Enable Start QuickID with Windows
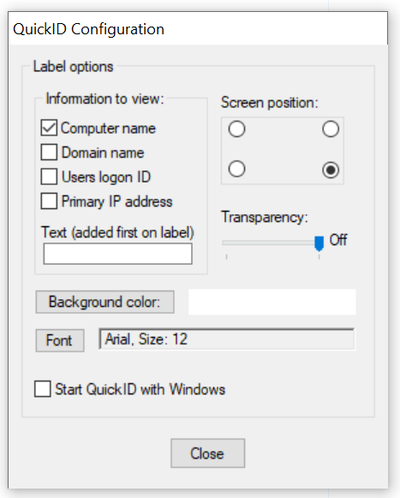The image size is (400, 498). click(42, 389)
